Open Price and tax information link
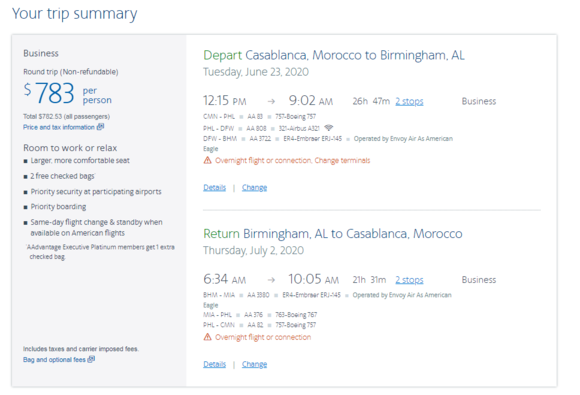The image size is (580, 395). click(59, 127)
